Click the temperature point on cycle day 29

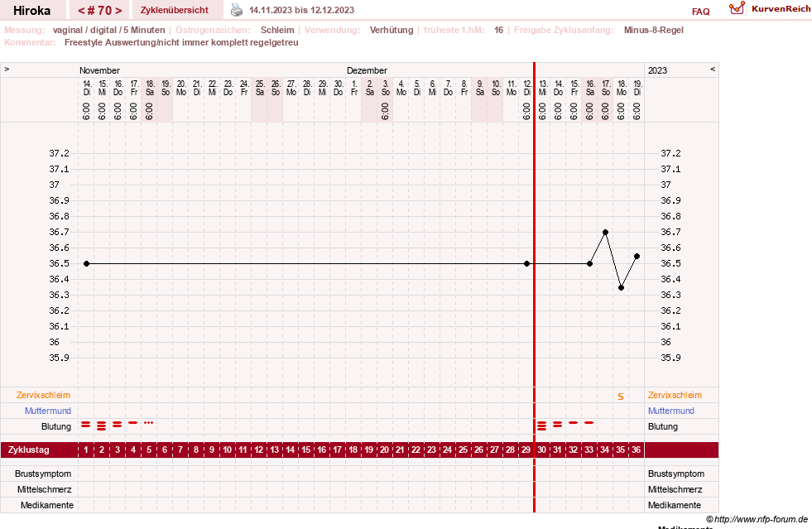click(x=526, y=264)
